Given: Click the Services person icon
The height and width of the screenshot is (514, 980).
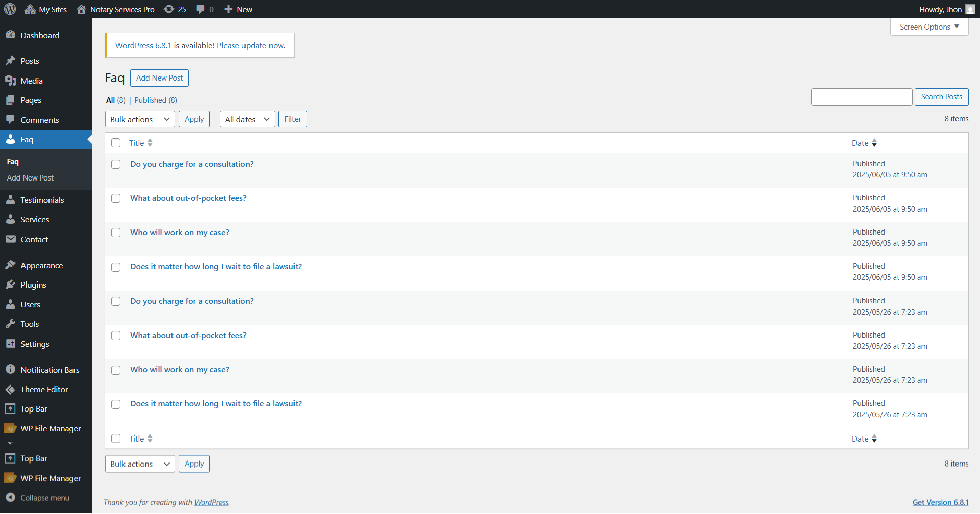Looking at the screenshot, I should (x=10, y=219).
